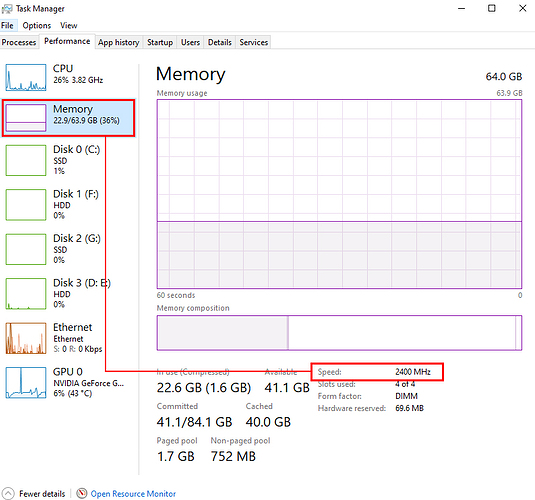Click the Available value 41.1 GB
The image size is (535, 500).
287,388
